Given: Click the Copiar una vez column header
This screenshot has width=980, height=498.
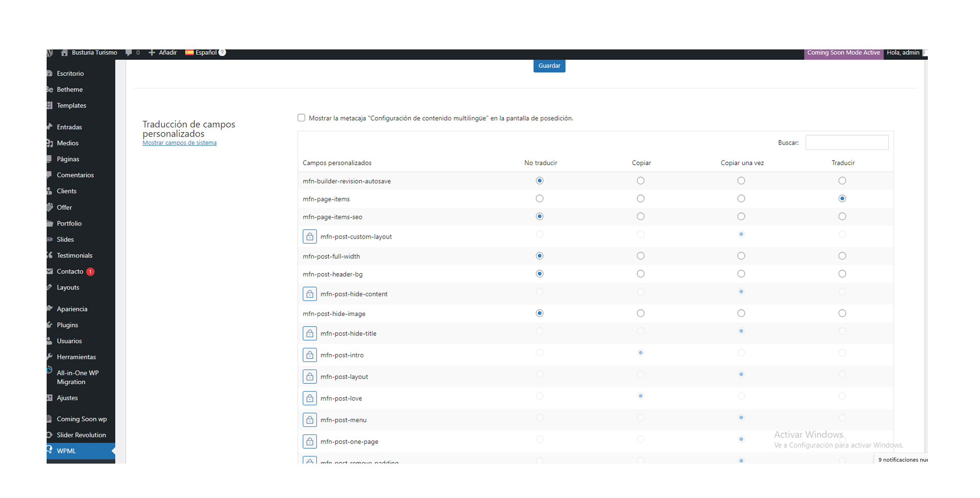Looking at the screenshot, I should [742, 163].
